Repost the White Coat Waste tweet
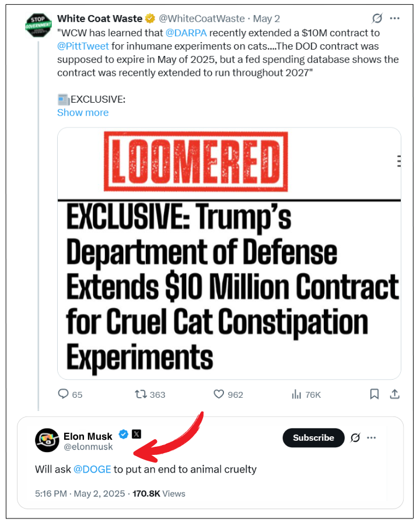 pos(141,394)
